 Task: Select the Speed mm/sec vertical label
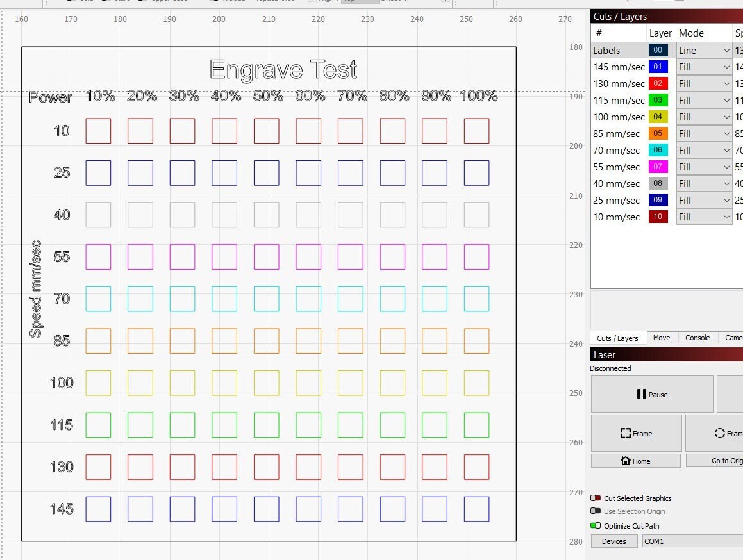(36, 289)
